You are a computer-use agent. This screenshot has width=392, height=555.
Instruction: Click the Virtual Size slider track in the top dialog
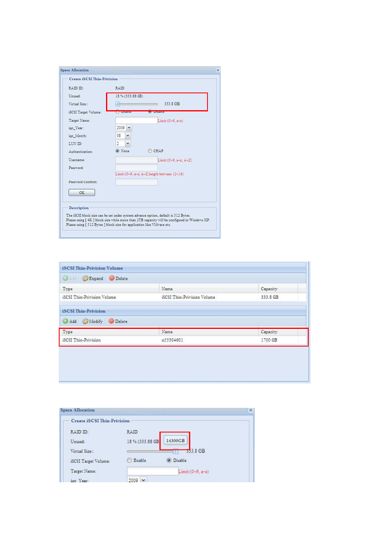point(137,104)
